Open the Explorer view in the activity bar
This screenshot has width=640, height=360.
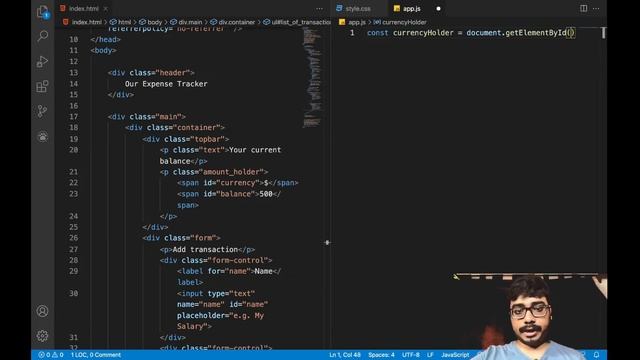(x=42, y=12)
